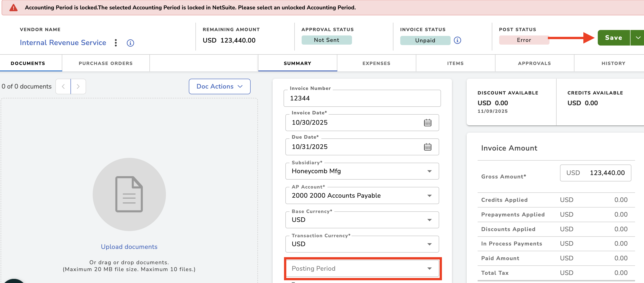Expand the Save button dropdown arrow

pyautogui.click(x=638, y=38)
